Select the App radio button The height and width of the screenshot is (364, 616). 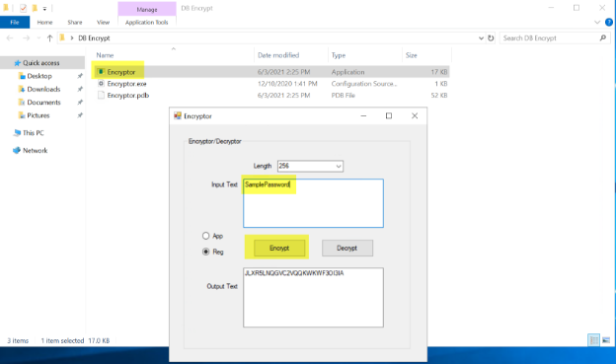206,236
